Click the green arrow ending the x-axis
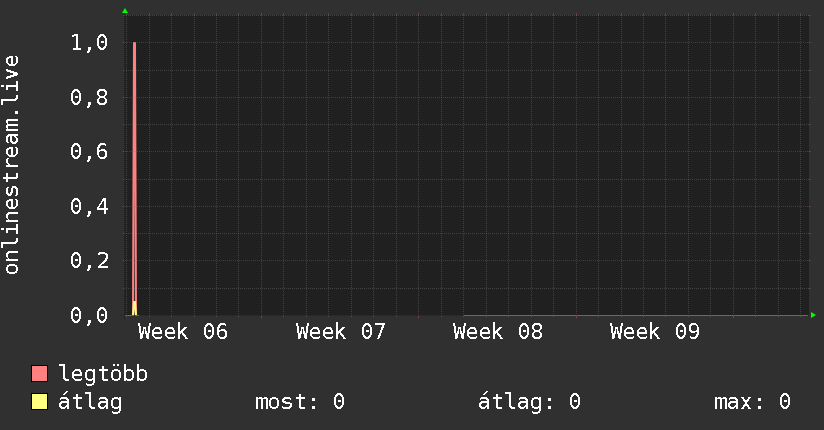 pos(814,315)
